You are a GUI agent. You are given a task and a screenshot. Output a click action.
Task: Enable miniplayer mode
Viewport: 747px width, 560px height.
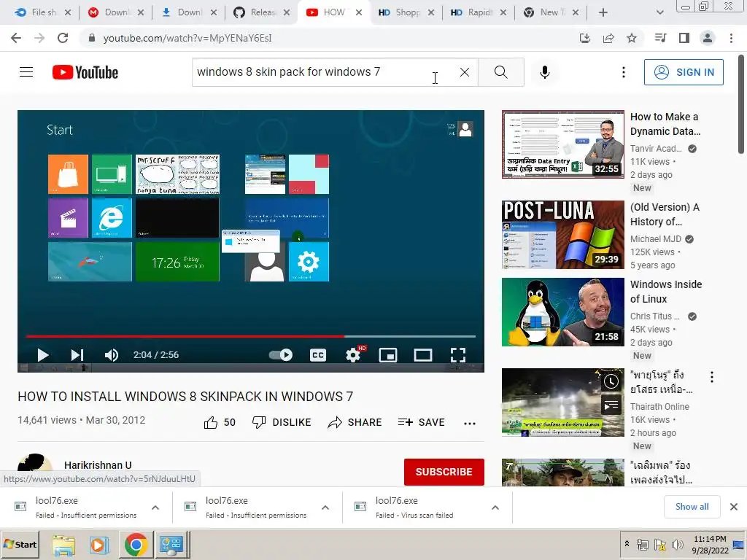[388, 355]
